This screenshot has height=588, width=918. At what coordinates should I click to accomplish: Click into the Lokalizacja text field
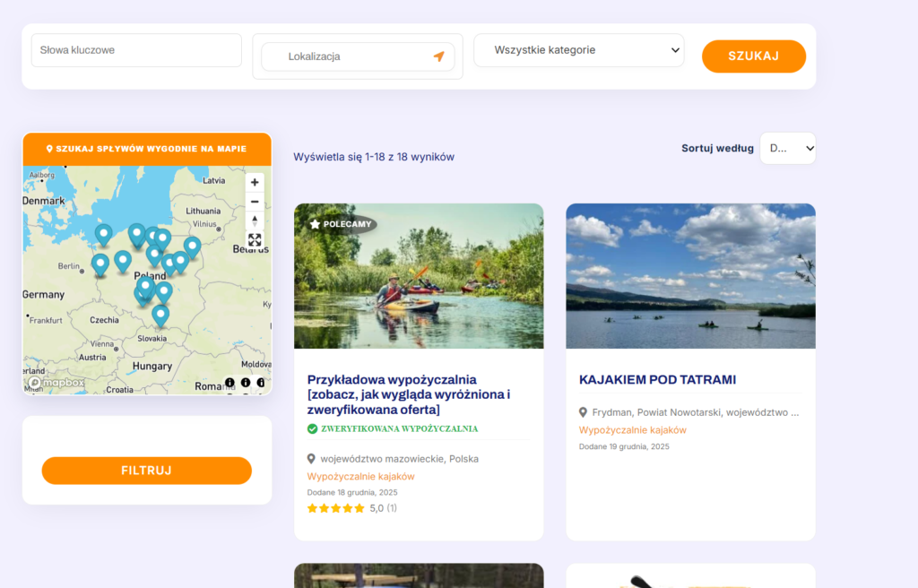pyautogui.click(x=350, y=56)
